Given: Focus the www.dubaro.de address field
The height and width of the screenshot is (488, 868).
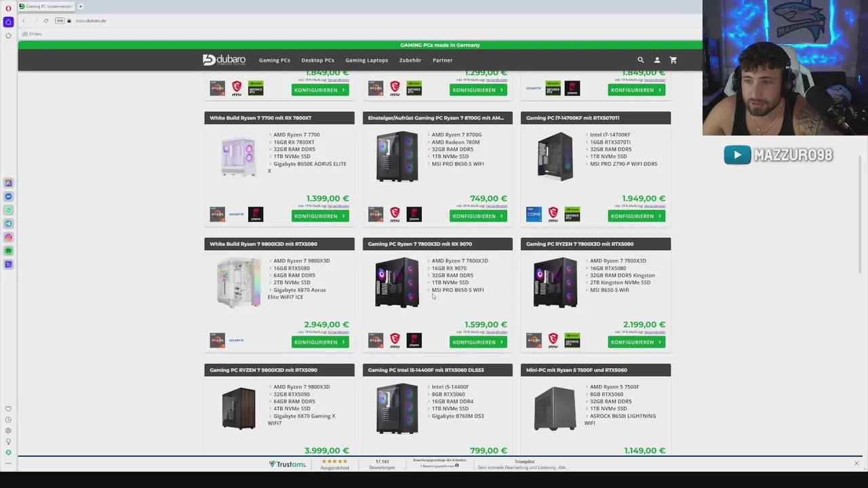Looking at the screenshot, I should click(x=91, y=20).
